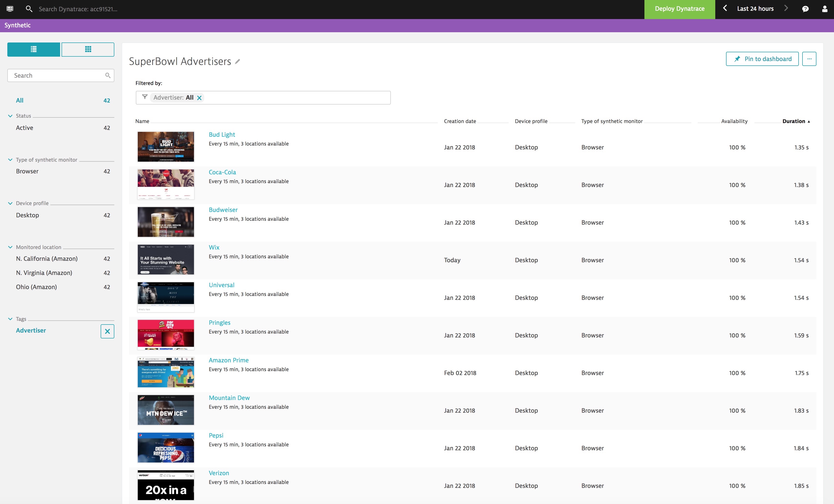Sort by Creation date column header

460,121
